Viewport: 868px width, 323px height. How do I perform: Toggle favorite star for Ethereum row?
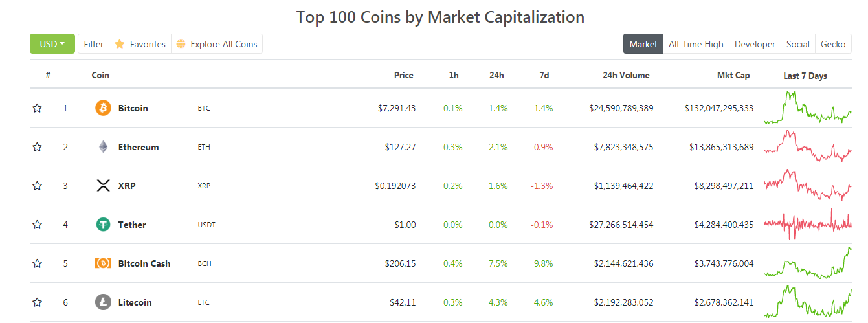(37, 147)
